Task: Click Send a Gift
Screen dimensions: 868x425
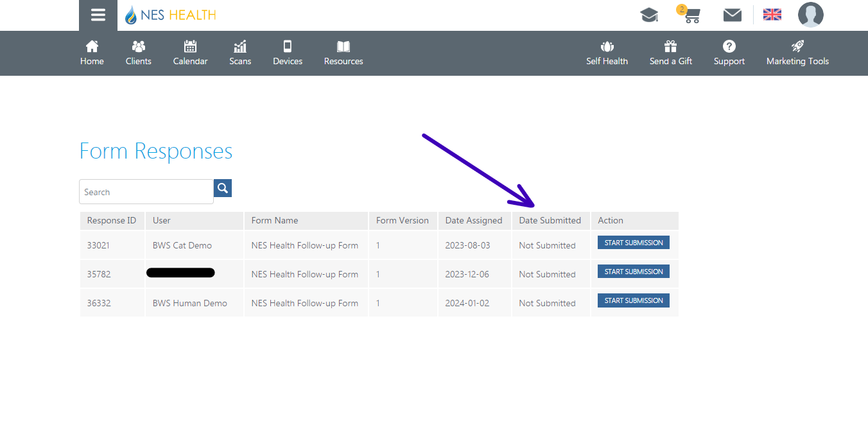Action: (x=671, y=53)
